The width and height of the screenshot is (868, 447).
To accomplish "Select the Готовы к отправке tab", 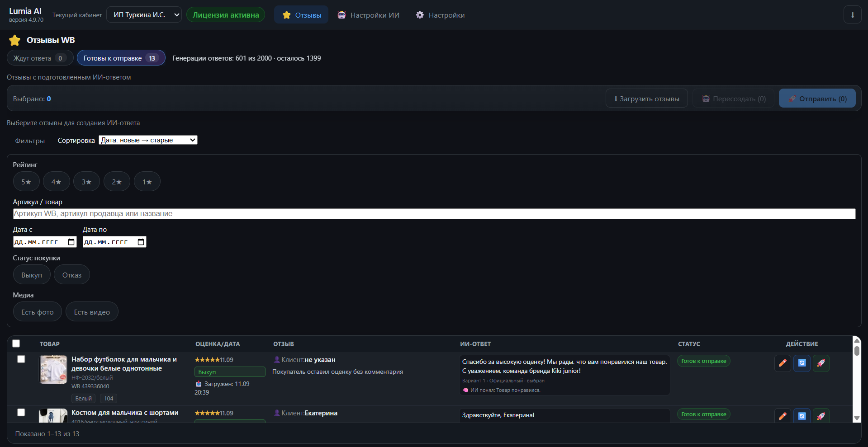I will pos(121,58).
